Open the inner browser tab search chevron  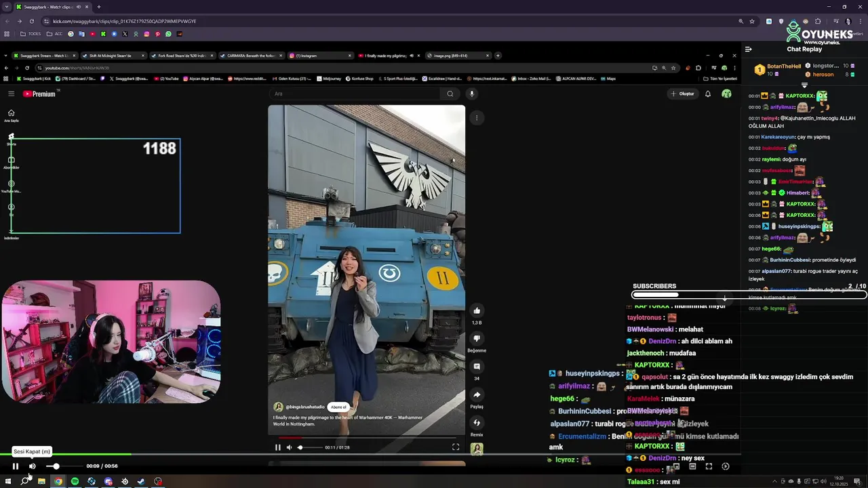[x=6, y=56]
